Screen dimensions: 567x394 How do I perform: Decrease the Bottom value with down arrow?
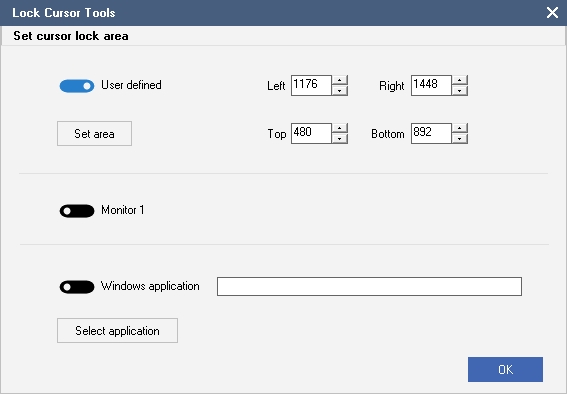coord(460,138)
